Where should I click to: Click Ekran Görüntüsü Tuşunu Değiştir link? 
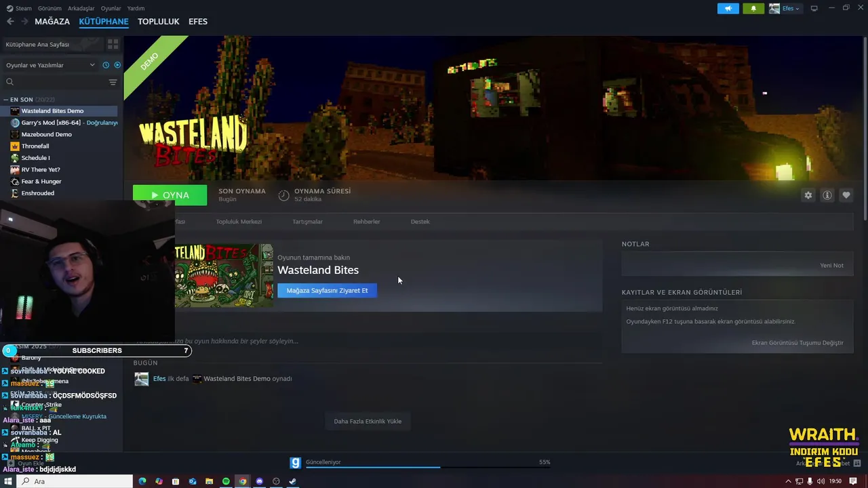coord(797,343)
